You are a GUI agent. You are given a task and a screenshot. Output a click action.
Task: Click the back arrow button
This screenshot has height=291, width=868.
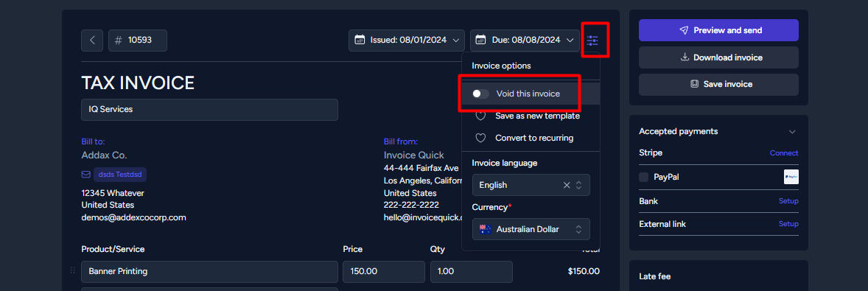click(92, 41)
